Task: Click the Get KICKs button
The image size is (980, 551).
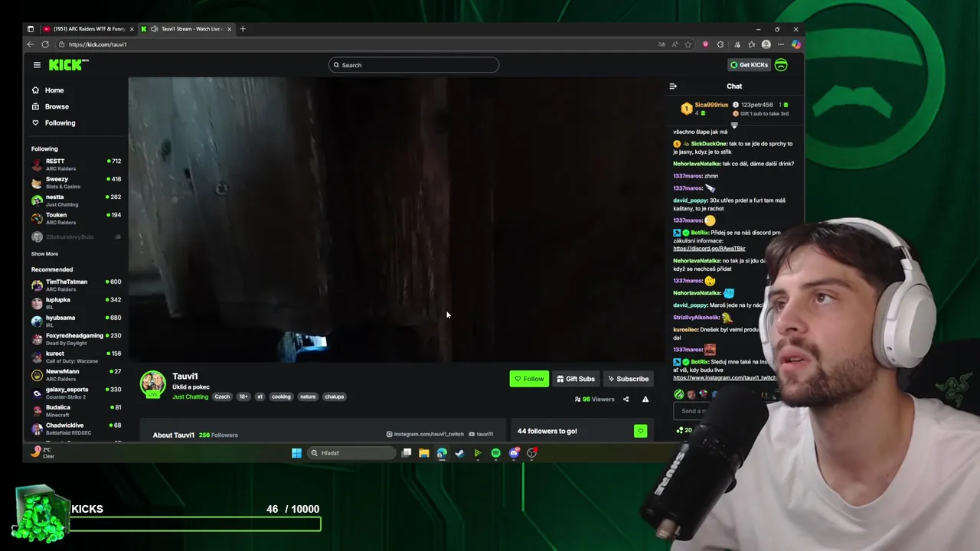Action: 749,65
